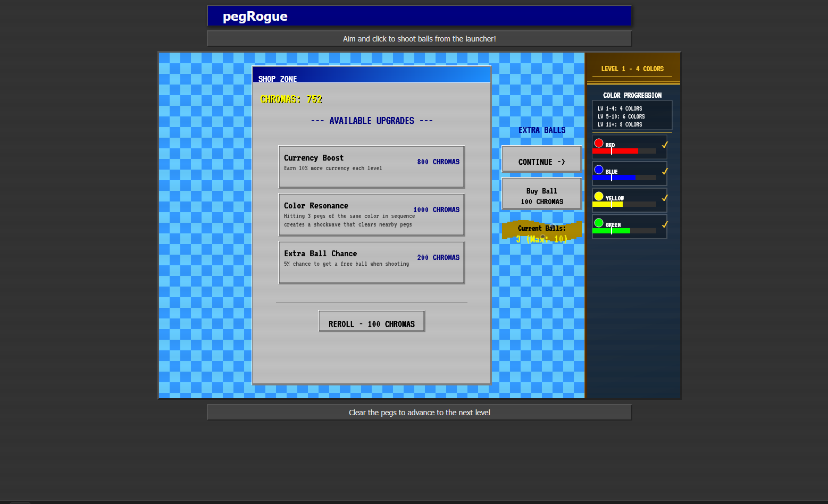Click the EXTRA BALLS heading

click(x=542, y=130)
